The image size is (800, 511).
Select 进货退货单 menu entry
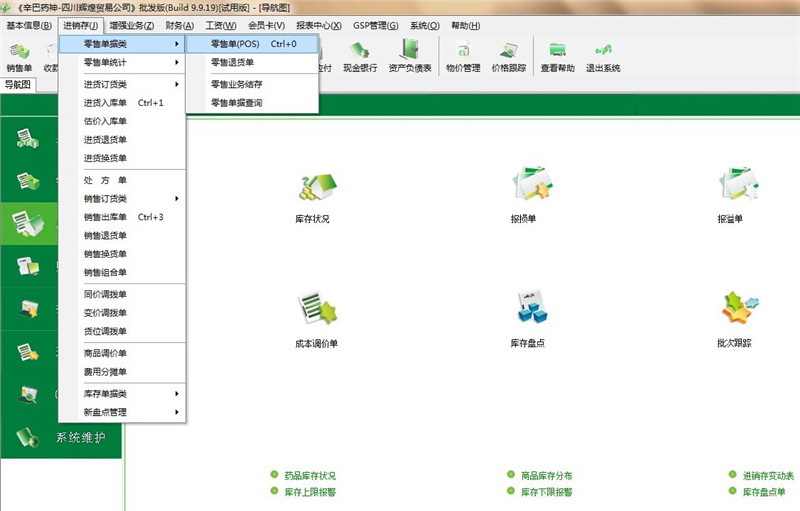(121, 139)
